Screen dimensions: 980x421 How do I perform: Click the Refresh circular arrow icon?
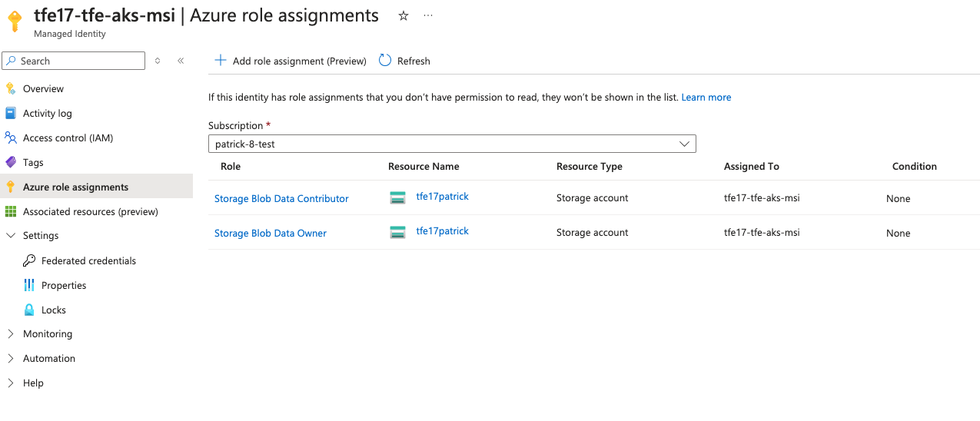point(385,61)
